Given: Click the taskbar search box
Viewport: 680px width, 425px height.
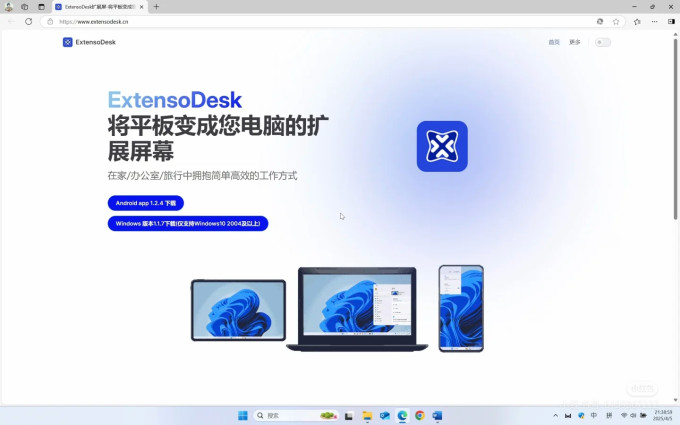Looking at the screenshot, I should coord(296,415).
